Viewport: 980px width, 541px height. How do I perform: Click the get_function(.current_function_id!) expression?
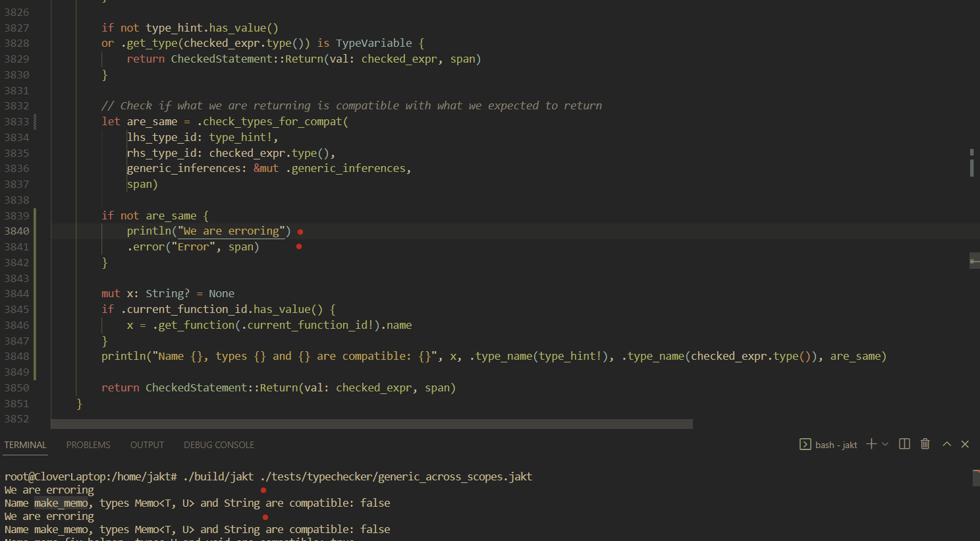tap(267, 326)
